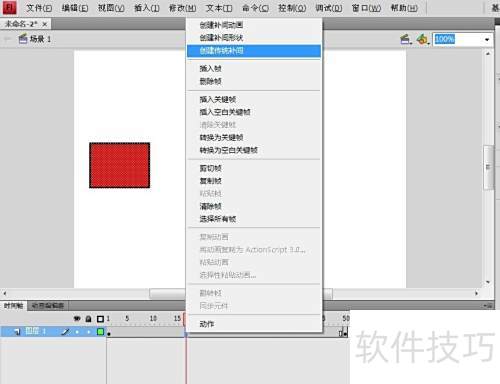Open the 修改(M) menu
Image resolution: width=500 pixels, height=384 pixels.
(182, 8)
